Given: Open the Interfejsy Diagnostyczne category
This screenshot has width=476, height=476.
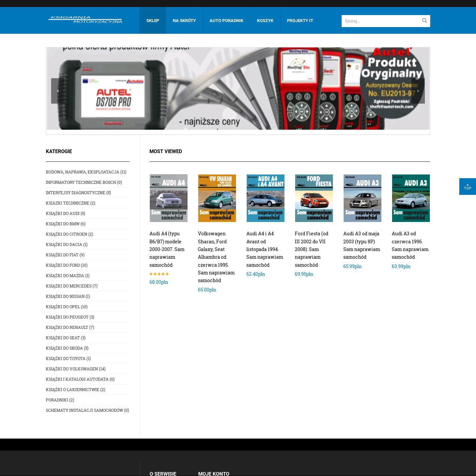Looking at the screenshot, I should tap(78, 193).
